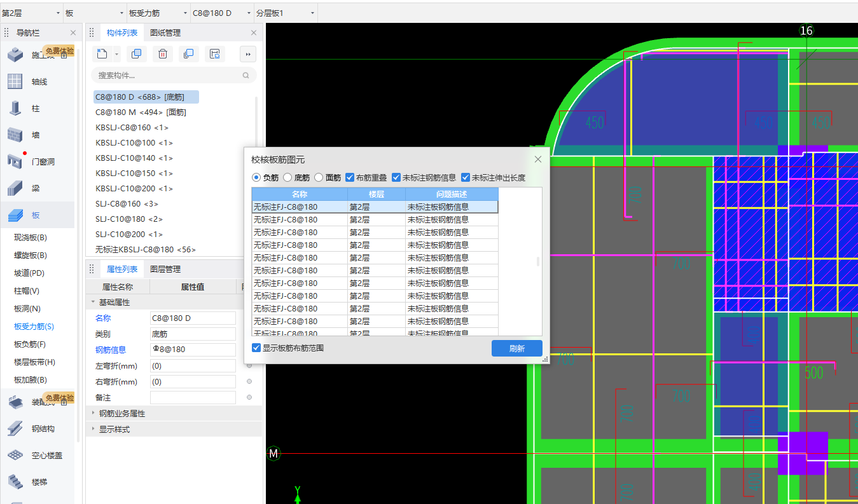Switch to the 构件列表 tab
The height and width of the screenshot is (504, 858).
[x=122, y=32]
